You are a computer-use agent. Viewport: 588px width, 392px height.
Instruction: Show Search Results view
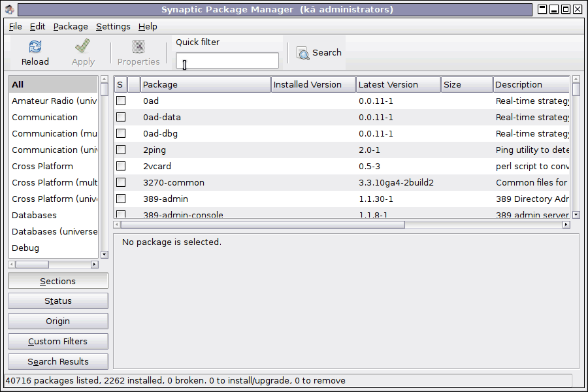pos(58,361)
